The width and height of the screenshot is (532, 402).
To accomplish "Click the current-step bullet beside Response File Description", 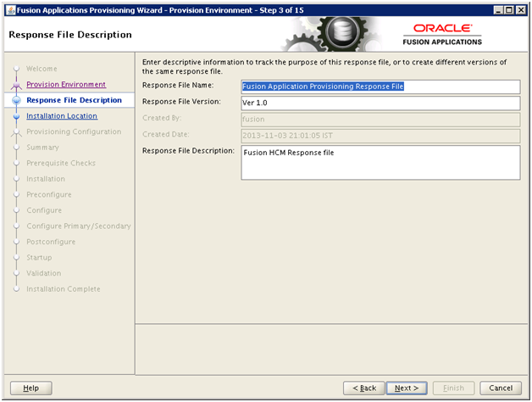I will point(16,100).
